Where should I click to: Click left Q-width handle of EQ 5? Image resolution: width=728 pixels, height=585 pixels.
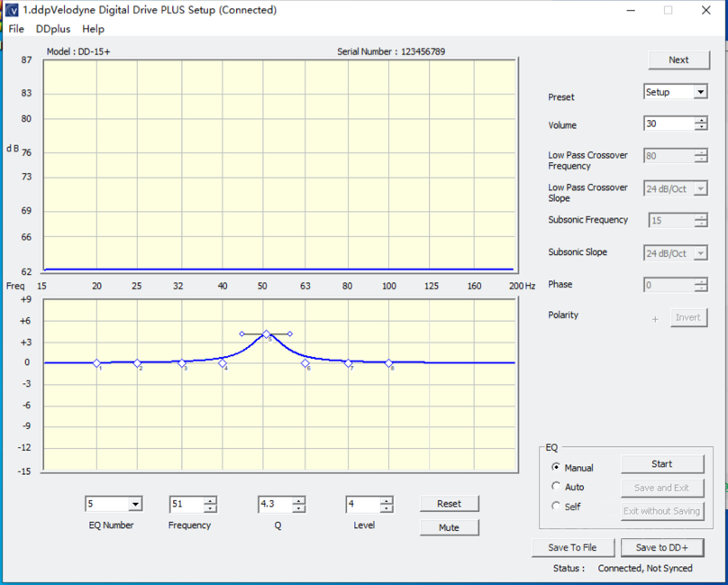(x=241, y=334)
